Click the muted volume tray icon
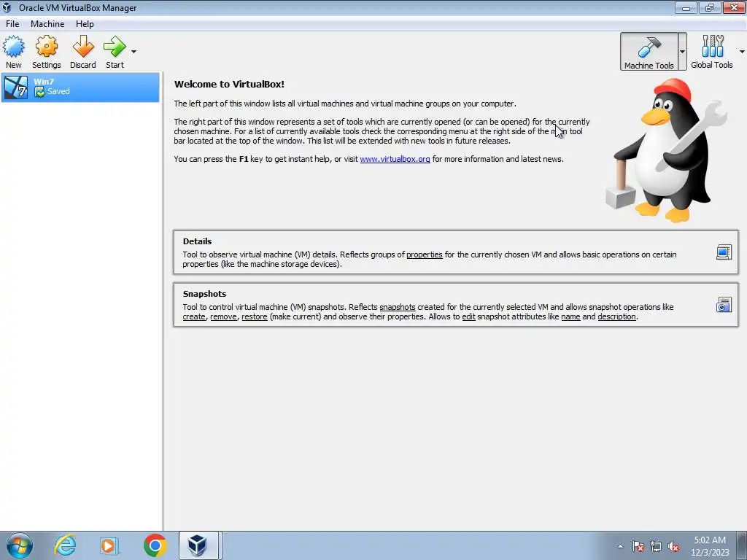This screenshot has height=560, width=747. (673, 547)
